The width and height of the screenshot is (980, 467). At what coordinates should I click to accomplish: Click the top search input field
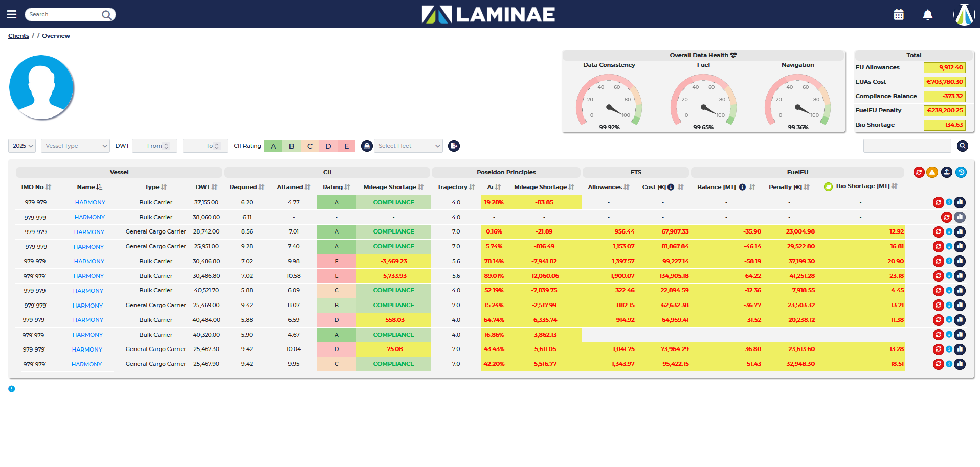(x=64, y=14)
